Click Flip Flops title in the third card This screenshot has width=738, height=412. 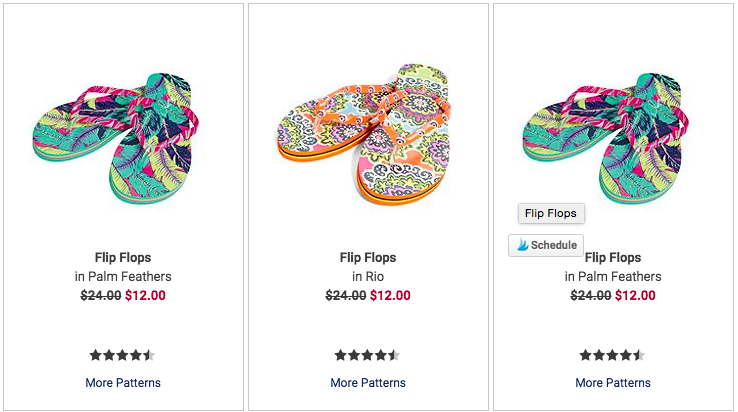coord(613,257)
